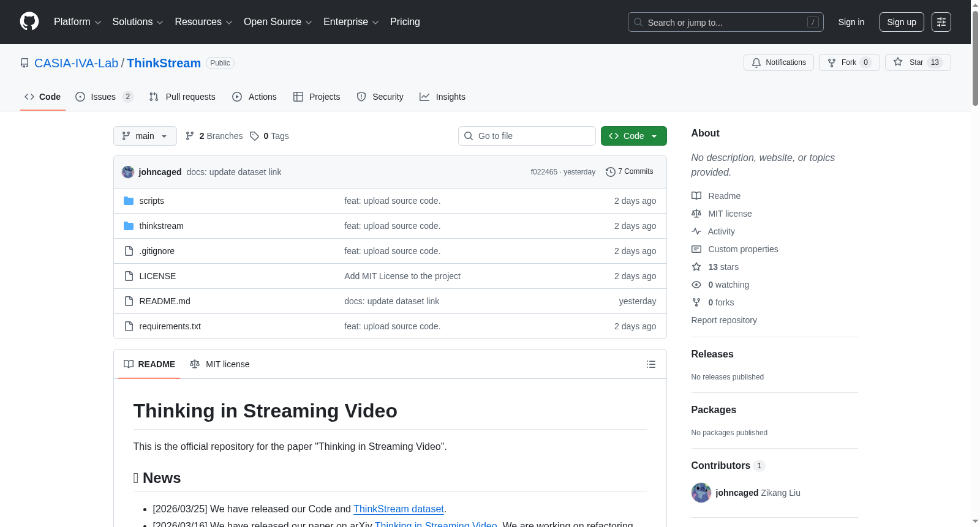Open the LICENSE file
The image size is (980, 527).
[x=157, y=276]
